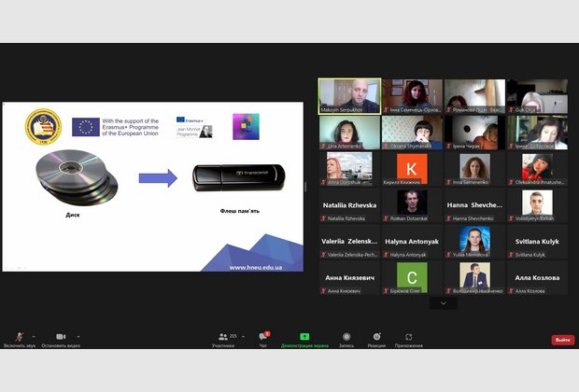Unmute microphone with Включить звук
579x392 pixels.
tap(20, 340)
